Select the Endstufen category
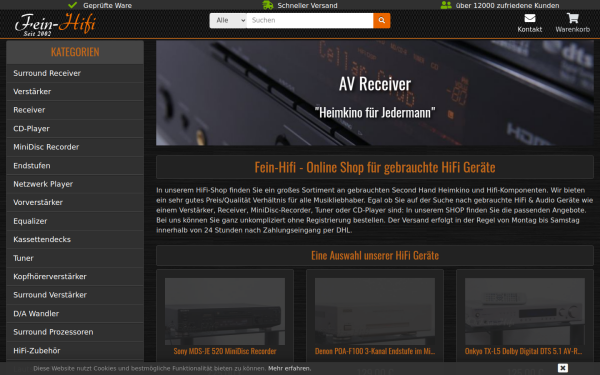The width and height of the screenshot is (600, 375). tap(75, 166)
